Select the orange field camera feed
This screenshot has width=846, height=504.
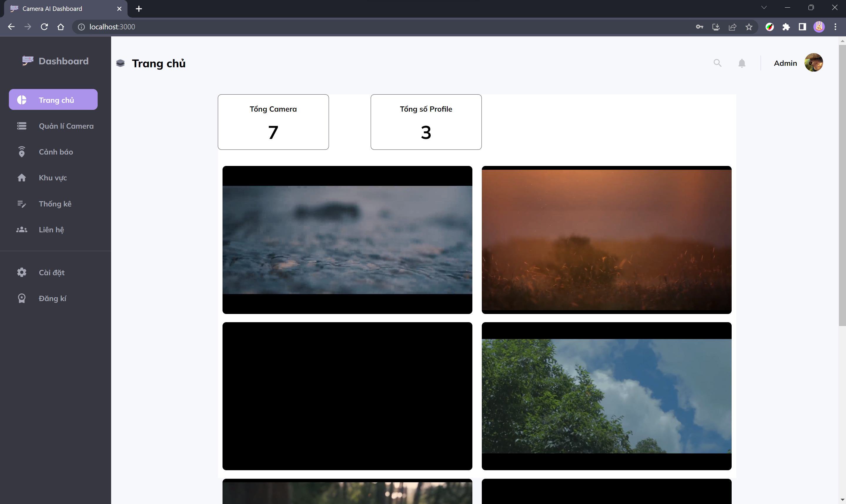606,240
